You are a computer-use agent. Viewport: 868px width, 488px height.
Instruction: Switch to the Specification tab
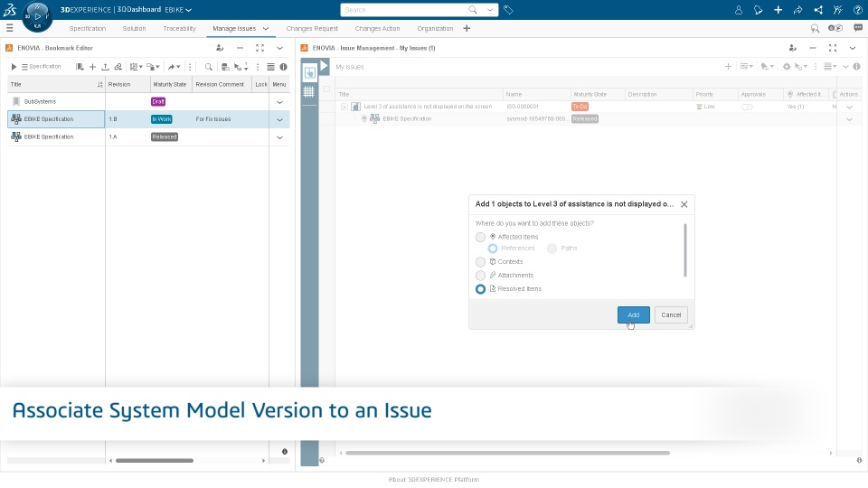point(88,28)
